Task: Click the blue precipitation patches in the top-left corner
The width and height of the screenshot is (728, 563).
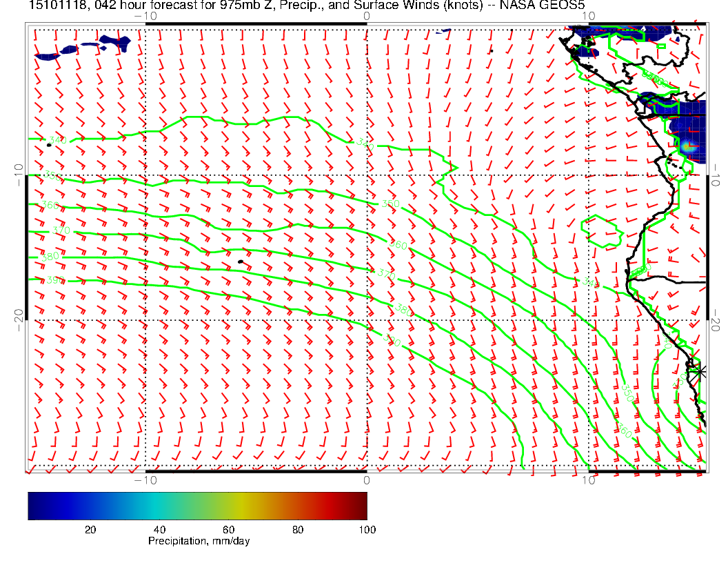Action: click(x=83, y=48)
